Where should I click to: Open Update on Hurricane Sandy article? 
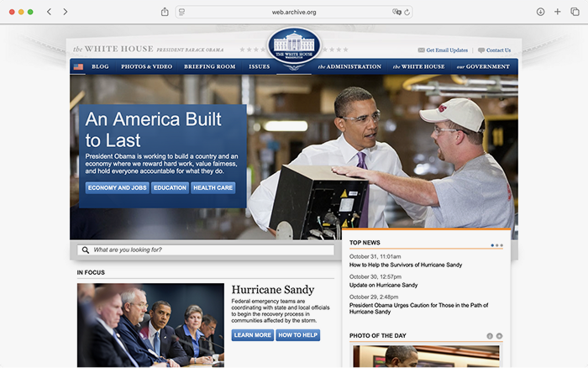(383, 285)
